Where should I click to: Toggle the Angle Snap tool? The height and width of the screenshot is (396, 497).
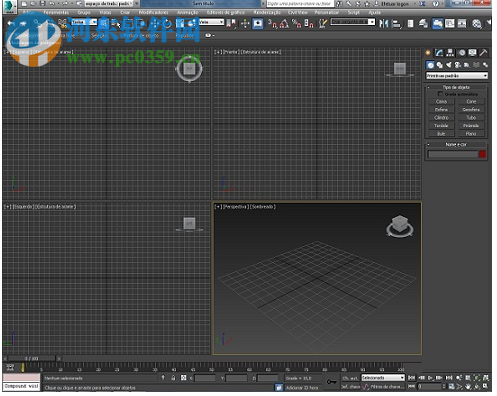coord(284,24)
